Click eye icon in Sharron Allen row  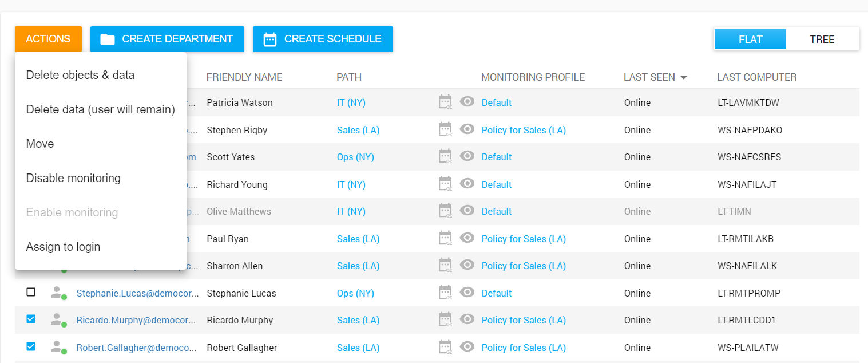[467, 265]
